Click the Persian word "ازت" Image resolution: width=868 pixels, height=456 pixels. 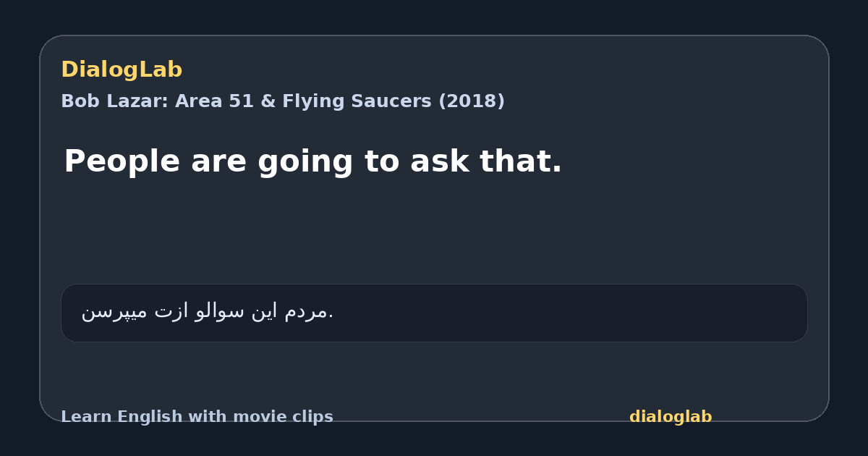pos(172,312)
